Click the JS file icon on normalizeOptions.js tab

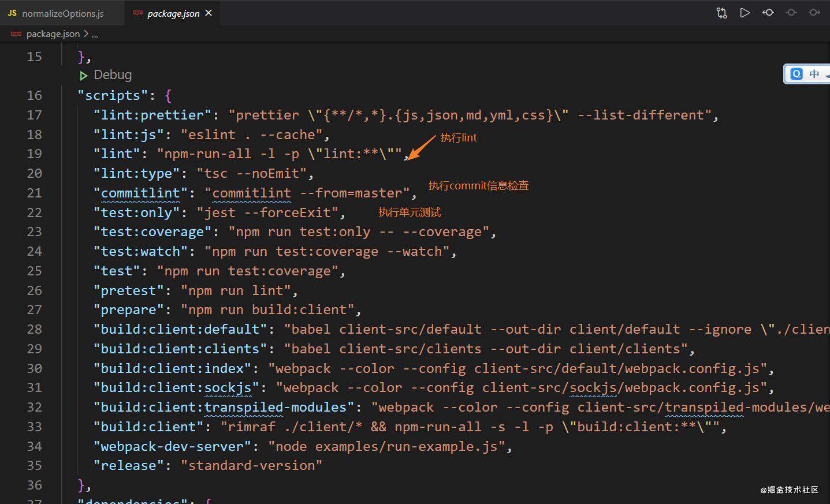(x=12, y=13)
